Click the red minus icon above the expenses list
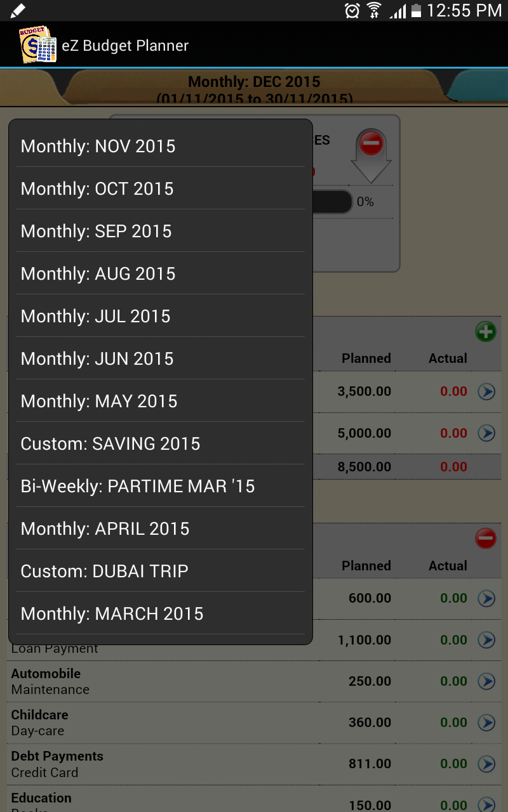Screen dimensions: 508x812 pos(485,538)
